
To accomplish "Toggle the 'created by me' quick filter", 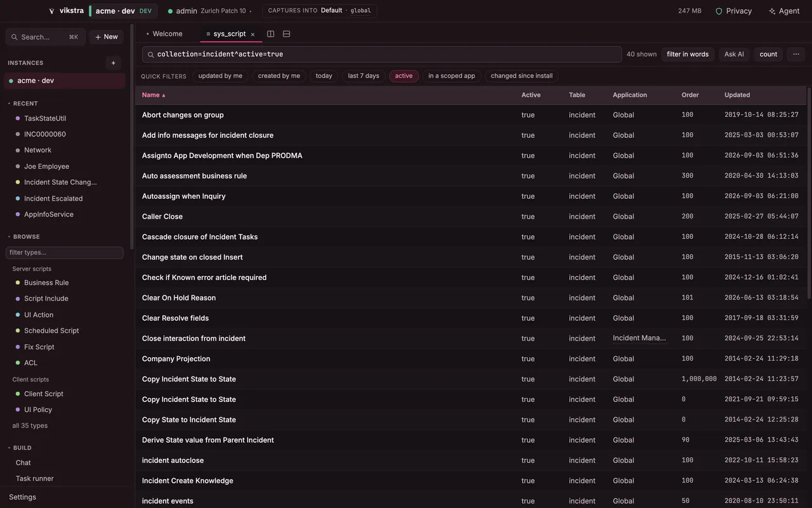I will pyautogui.click(x=279, y=76).
